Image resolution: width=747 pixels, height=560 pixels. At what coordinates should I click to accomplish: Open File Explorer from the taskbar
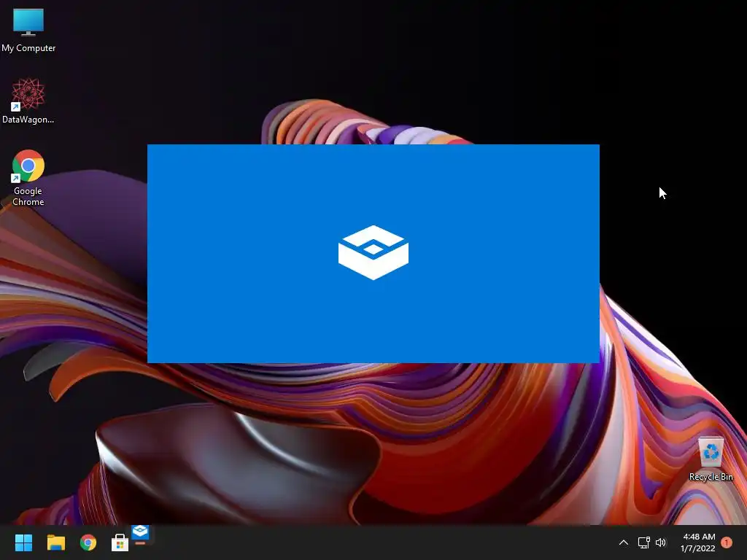(55, 542)
